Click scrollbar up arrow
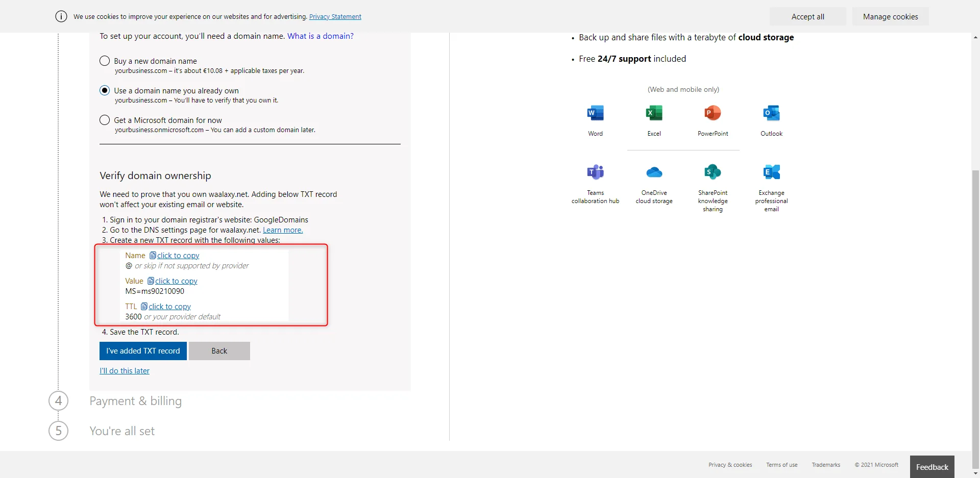The image size is (980, 478). 975,37
